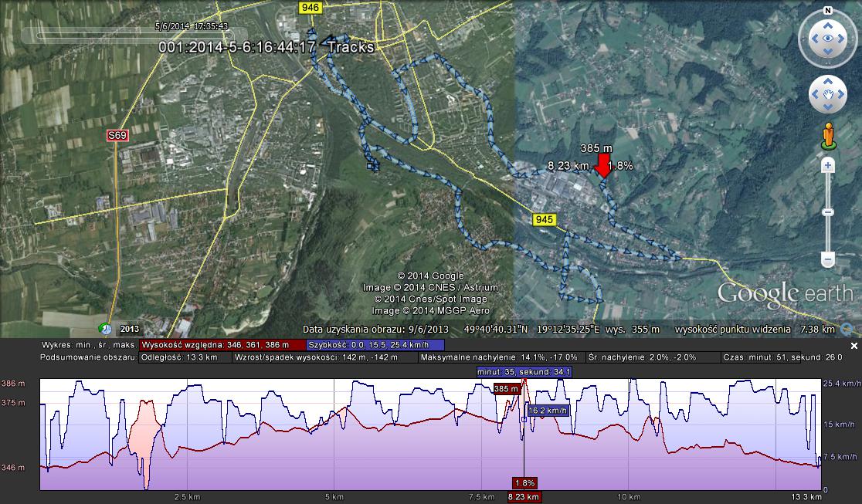Click hand icon in Move joystick center
The image size is (862, 504).
827,95
